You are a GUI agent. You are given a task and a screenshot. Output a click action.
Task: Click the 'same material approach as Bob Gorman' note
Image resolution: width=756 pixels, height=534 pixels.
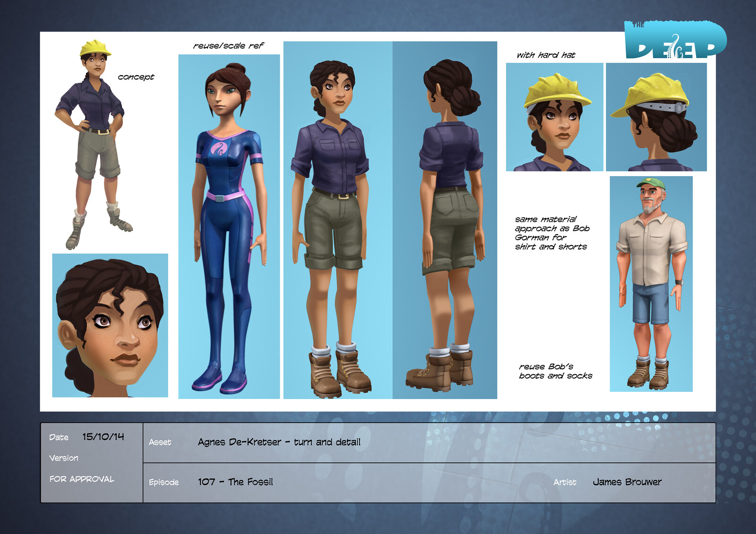552,233
